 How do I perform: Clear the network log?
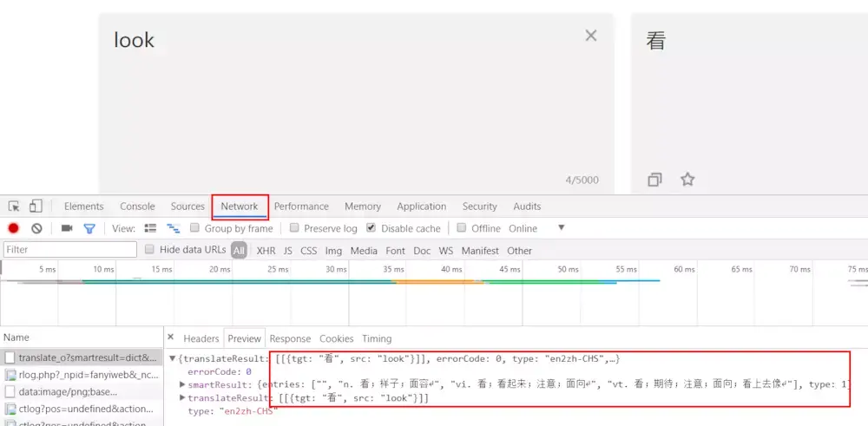(36, 228)
